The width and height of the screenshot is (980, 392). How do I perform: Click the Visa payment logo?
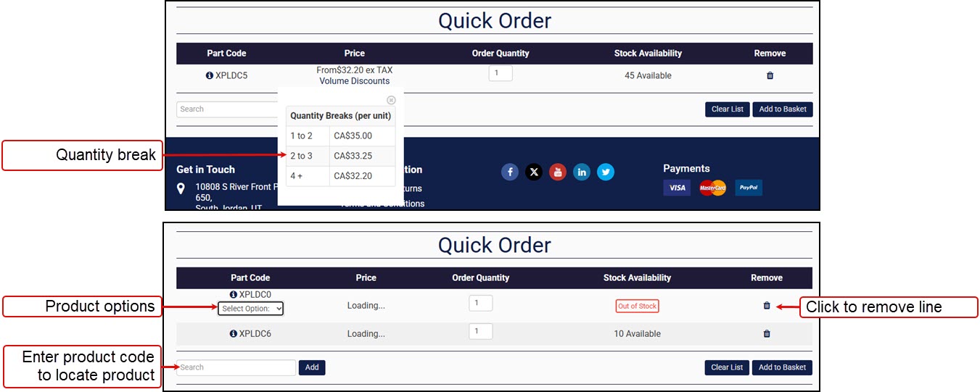click(677, 188)
